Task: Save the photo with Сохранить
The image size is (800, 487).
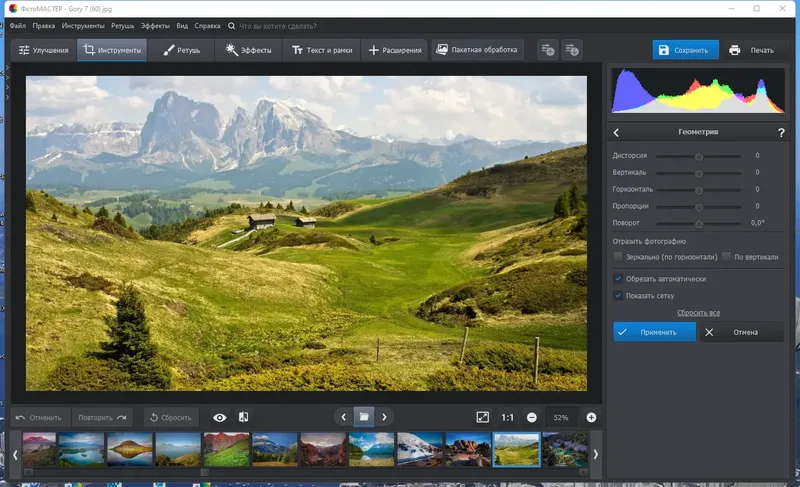Action: pos(685,50)
